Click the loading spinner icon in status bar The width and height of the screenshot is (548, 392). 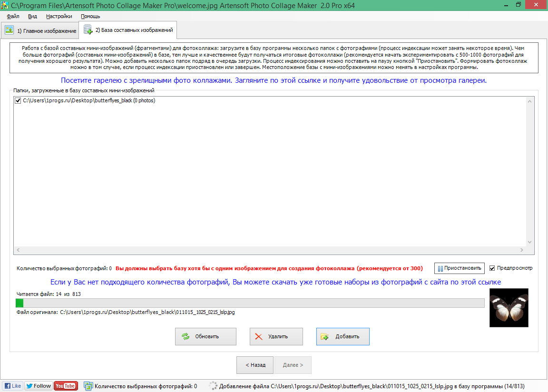[213, 386]
